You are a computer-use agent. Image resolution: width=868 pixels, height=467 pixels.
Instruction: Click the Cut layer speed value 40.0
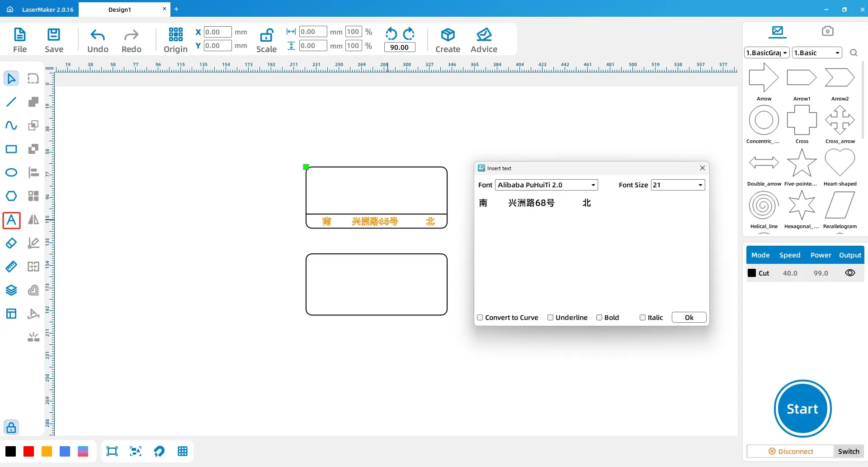click(790, 273)
